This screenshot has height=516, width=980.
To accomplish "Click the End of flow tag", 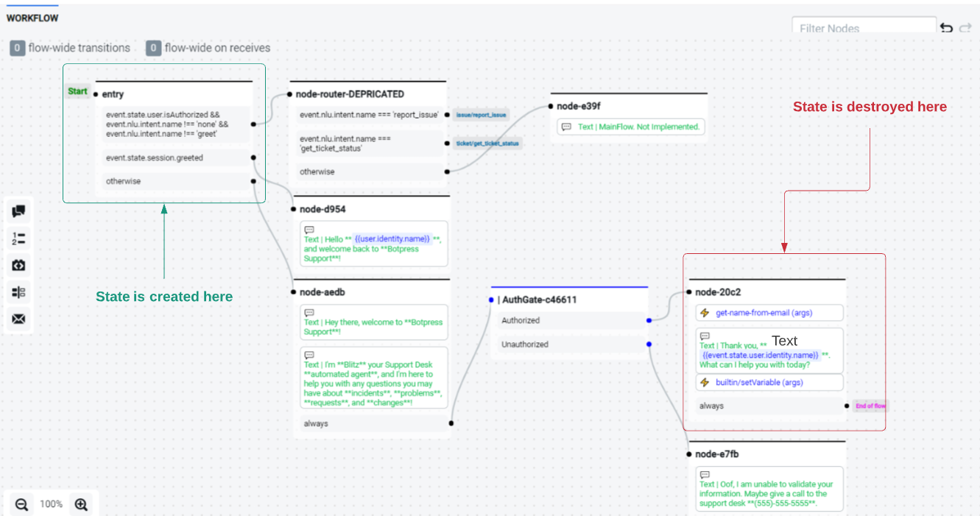I will tap(870, 406).
